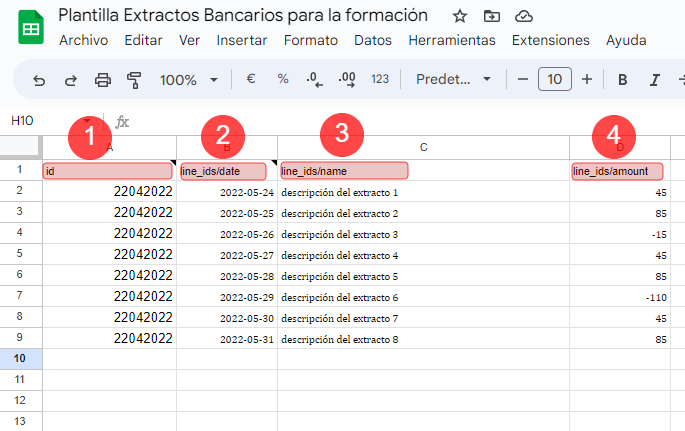Print the spreadsheet
The image size is (685, 431).
tap(102, 80)
